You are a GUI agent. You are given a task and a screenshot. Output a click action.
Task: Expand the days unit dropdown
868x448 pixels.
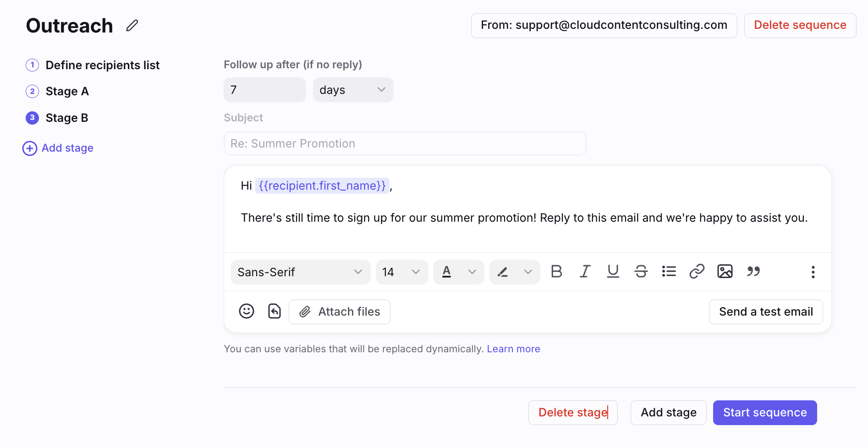point(353,90)
